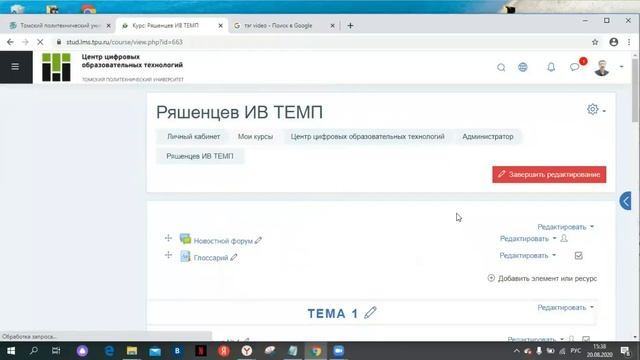Click the user avatar picture
The height and width of the screenshot is (360, 640).
click(602, 67)
